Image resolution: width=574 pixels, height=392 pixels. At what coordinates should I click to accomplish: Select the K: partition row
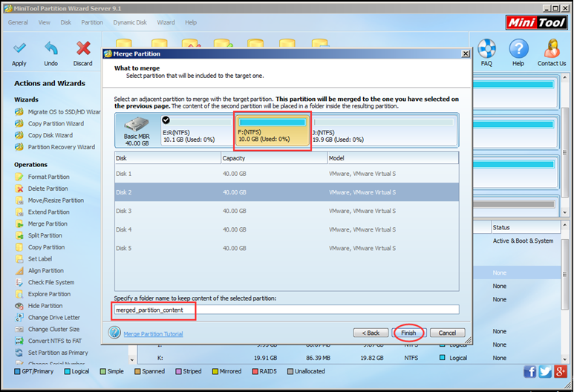pyautogui.click(x=350, y=358)
